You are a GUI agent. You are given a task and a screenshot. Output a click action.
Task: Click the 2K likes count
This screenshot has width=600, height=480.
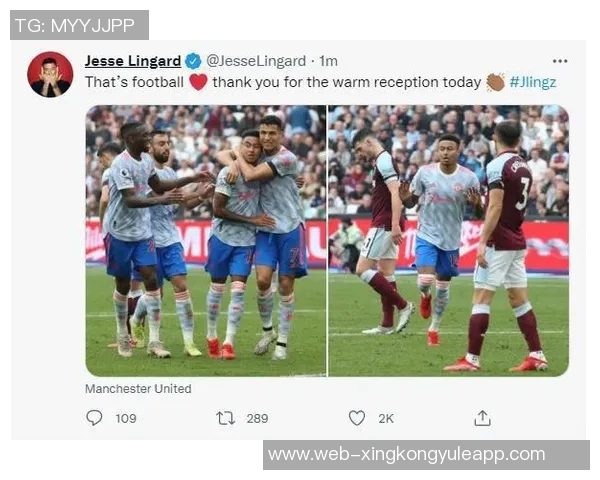click(386, 418)
